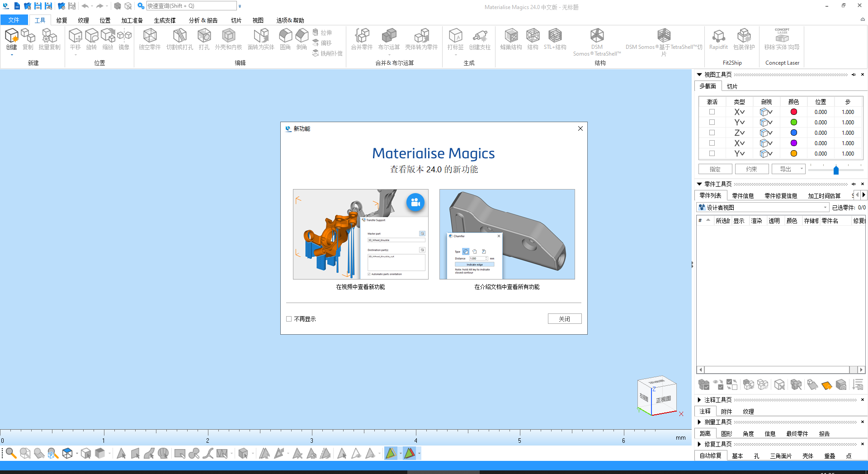Collapse the 视图工具页 panel
Image resolution: width=868 pixels, height=474 pixels.
[699, 75]
